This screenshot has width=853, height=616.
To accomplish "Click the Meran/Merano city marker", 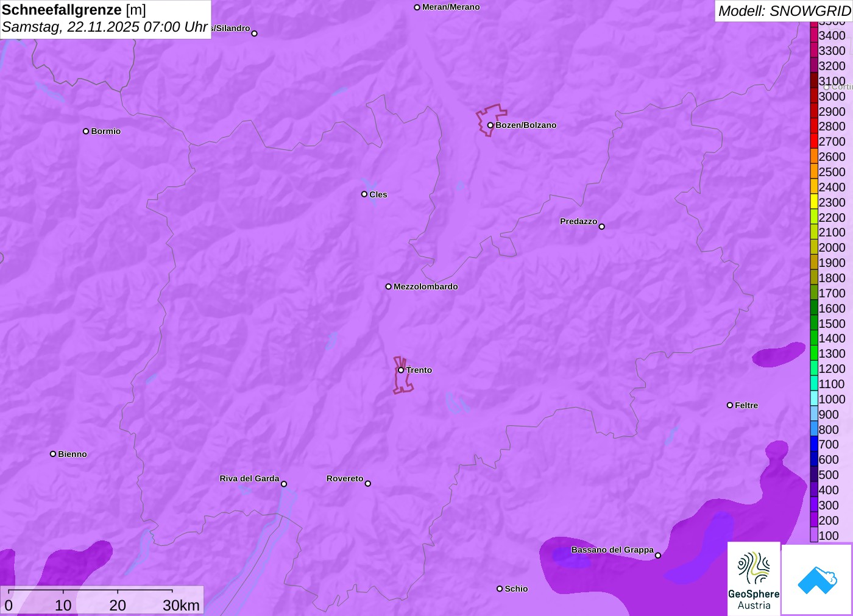I will (417, 7).
